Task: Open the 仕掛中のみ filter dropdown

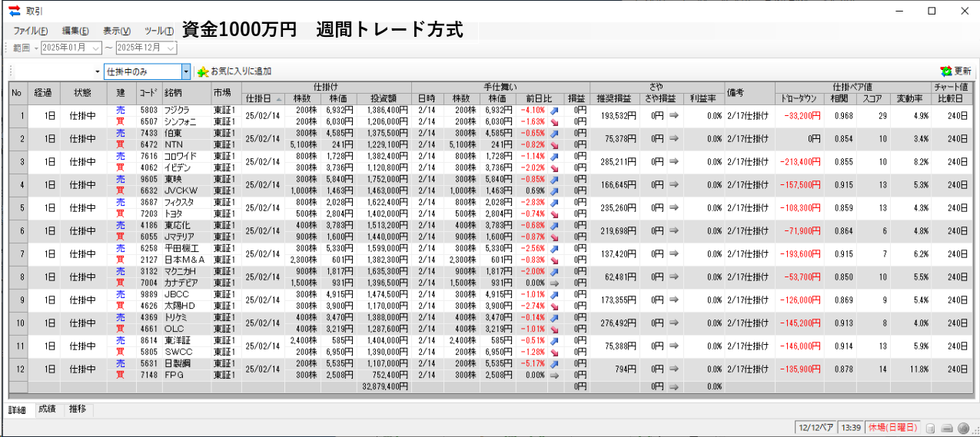Action: point(185,71)
